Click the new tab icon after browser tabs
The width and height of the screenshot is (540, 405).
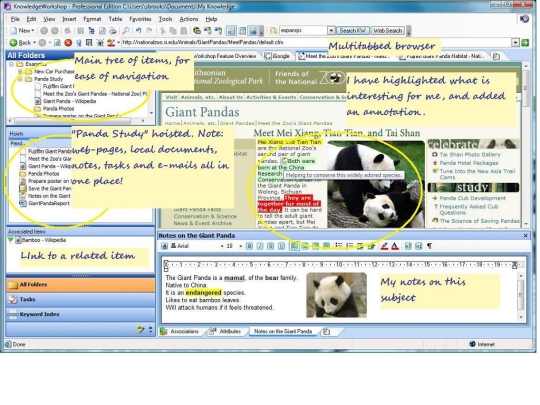coord(496,56)
